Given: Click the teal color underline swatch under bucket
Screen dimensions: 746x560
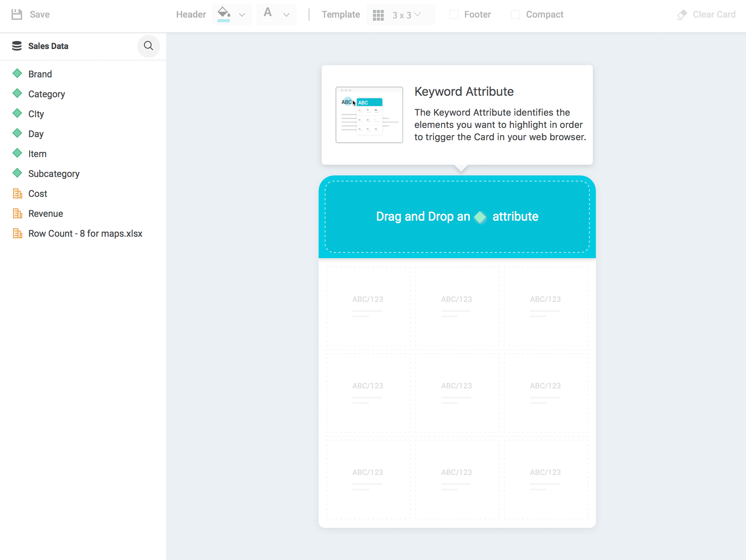Looking at the screenshot, I should [x=224, y=21].
